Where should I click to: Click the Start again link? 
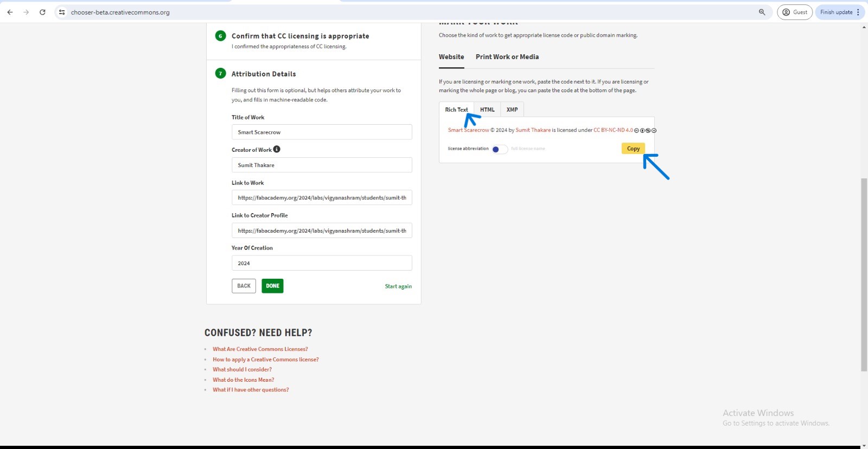pos(398,286)
